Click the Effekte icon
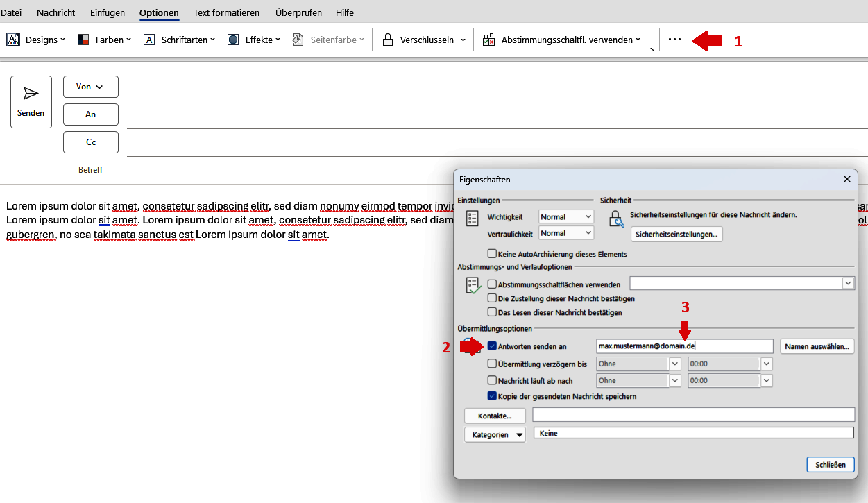The width and height of the screenshot is (868, 503). click(232, 40)
